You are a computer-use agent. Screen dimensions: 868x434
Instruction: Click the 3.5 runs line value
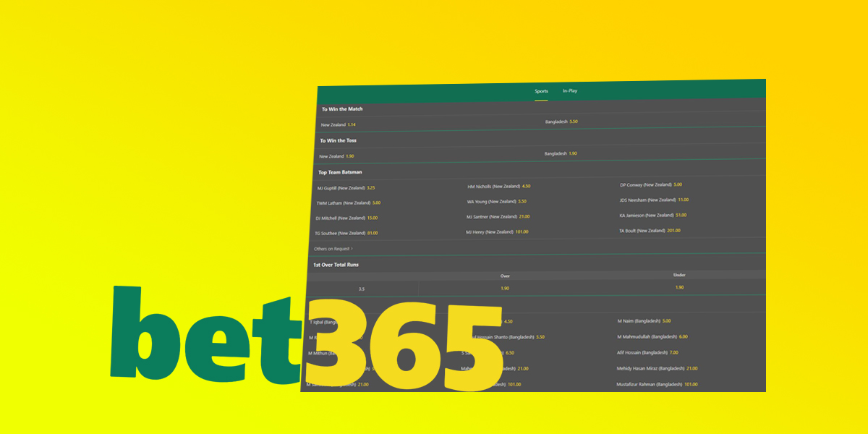[361, 289]
